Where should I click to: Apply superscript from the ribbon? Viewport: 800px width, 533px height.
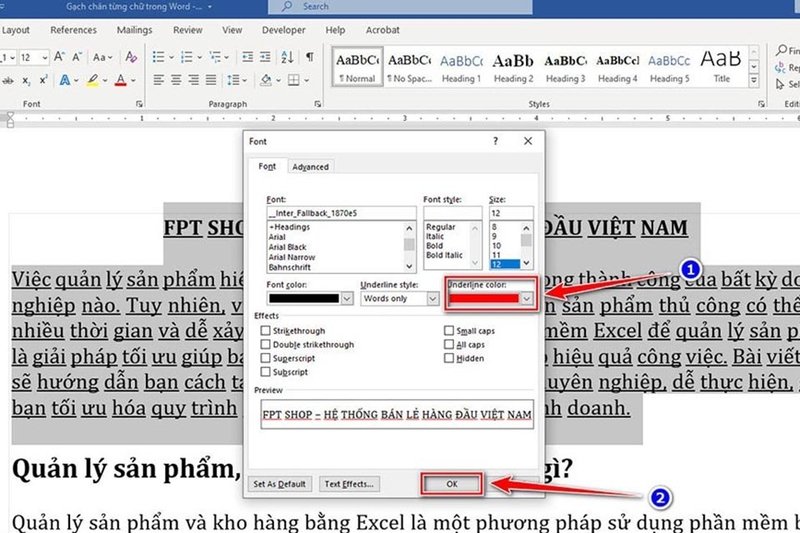pyautogui.click(x=43, y=80)
